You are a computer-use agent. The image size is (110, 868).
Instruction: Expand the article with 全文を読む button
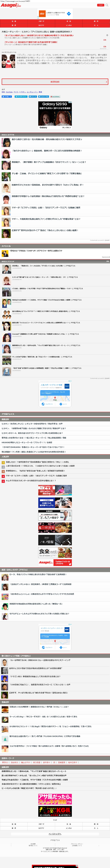[x=55, y=82]
